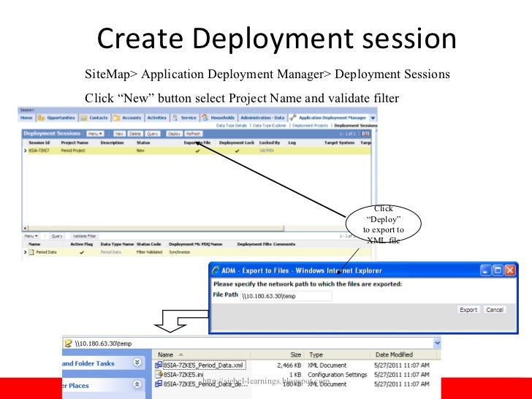
Task: Click the session id cell 8SIA-7ZKE7
Action: pos(39,151)
